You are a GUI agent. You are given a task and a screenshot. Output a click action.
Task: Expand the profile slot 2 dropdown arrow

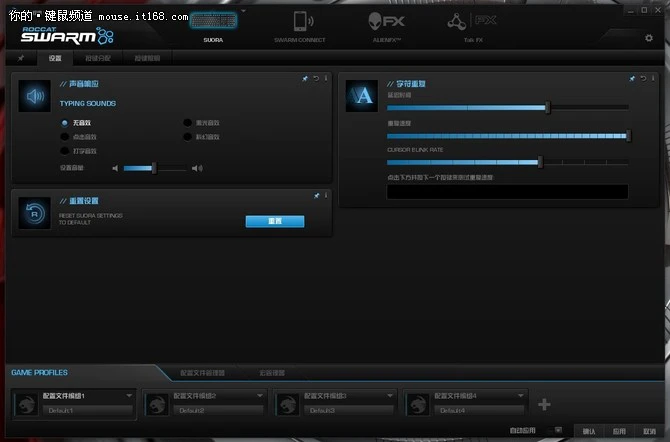pyautogui.click(x=261, y=396)
